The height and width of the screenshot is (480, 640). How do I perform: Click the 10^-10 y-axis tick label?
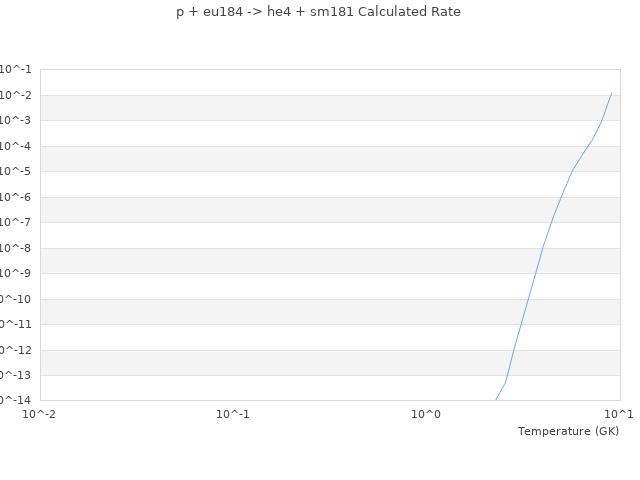point(14,299)
